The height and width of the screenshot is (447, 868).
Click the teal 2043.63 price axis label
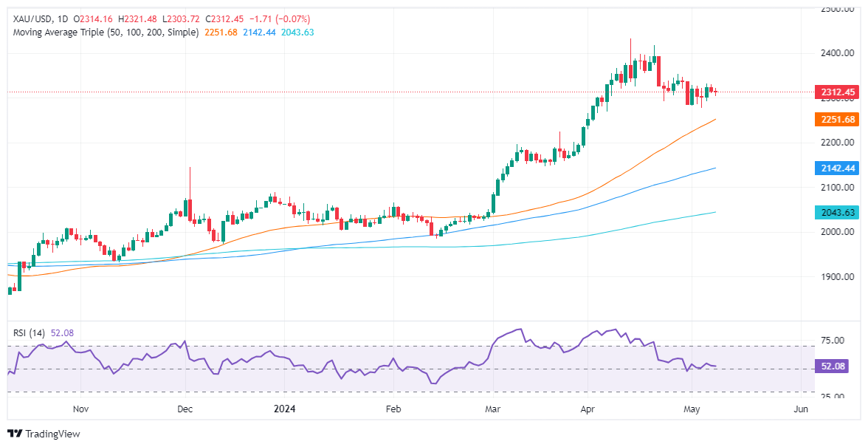pos(832,213)
